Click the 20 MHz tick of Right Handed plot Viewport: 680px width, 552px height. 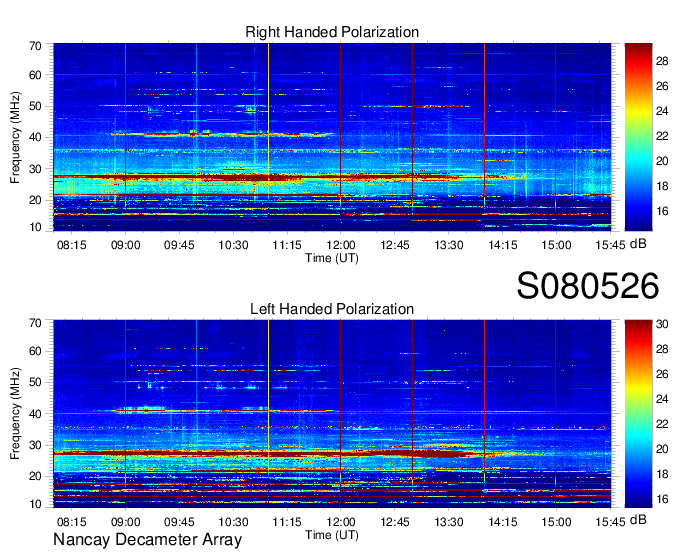35,200
